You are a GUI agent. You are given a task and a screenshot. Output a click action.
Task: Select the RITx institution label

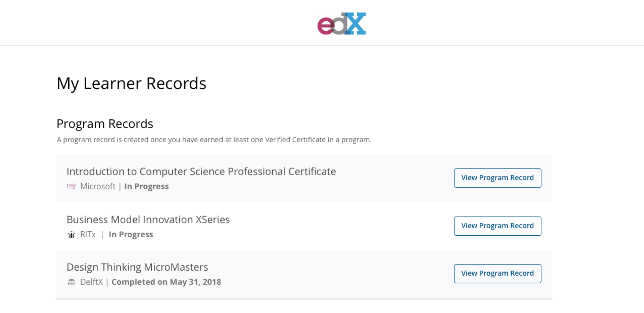pyautogui.click(x=88, y=234)
